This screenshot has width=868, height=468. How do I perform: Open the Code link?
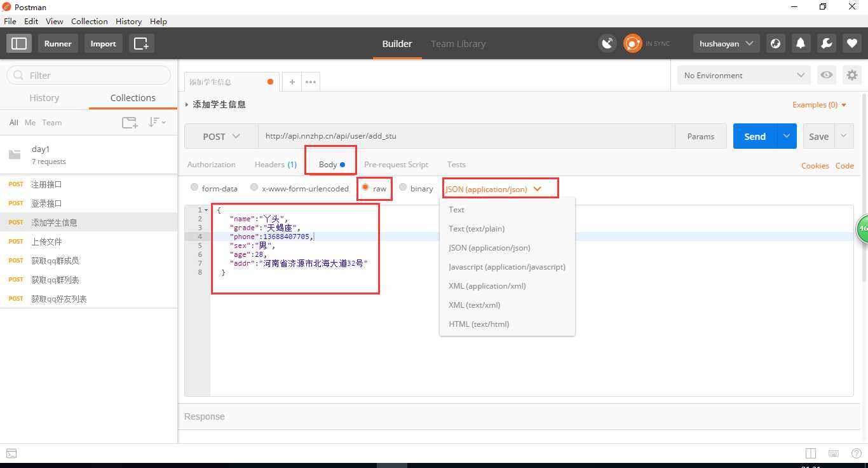844,165
